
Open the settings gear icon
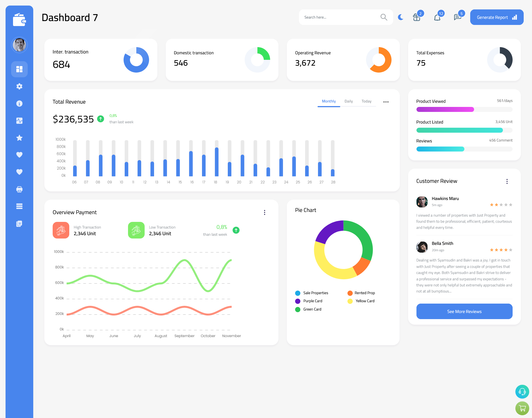(x=19, y=86)
